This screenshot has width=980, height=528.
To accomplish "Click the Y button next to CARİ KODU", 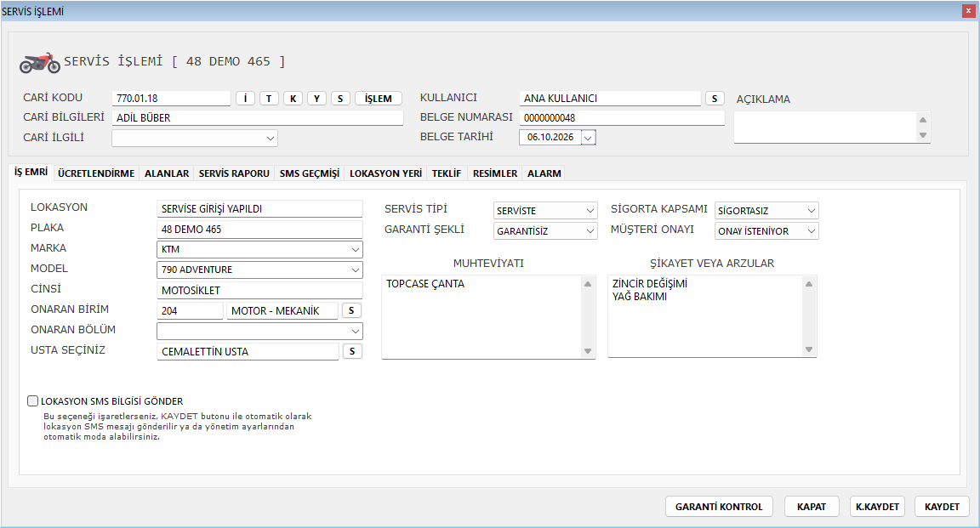I will pyautogui.click(x=316, y=98).
